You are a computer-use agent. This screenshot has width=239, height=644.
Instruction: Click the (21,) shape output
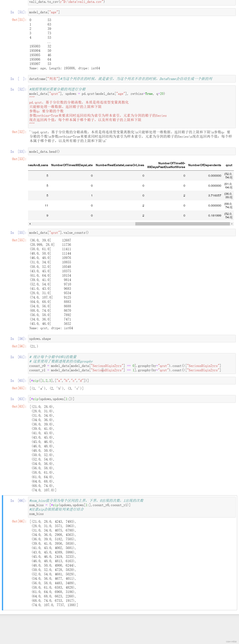click(34, 346)
